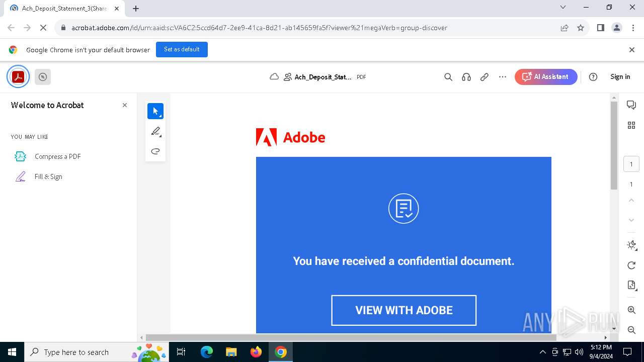Open the help question mark icon
This screenshot has height=362, width=644.
tap(593, 77)
